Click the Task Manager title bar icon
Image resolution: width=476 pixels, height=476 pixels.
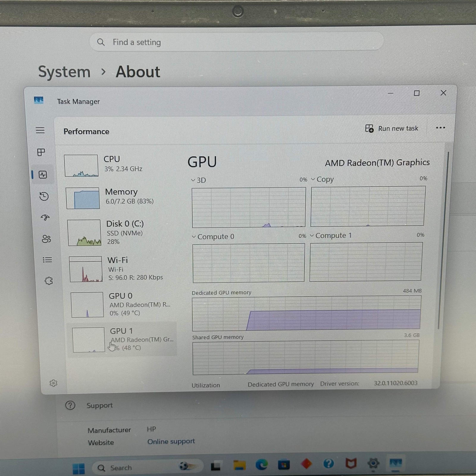click(x=39, y=100)
